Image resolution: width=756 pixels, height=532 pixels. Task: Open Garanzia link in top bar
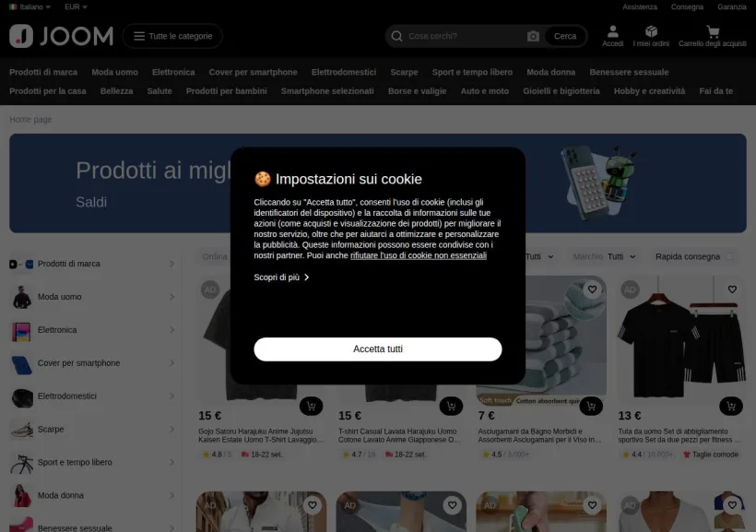[732, 6]
